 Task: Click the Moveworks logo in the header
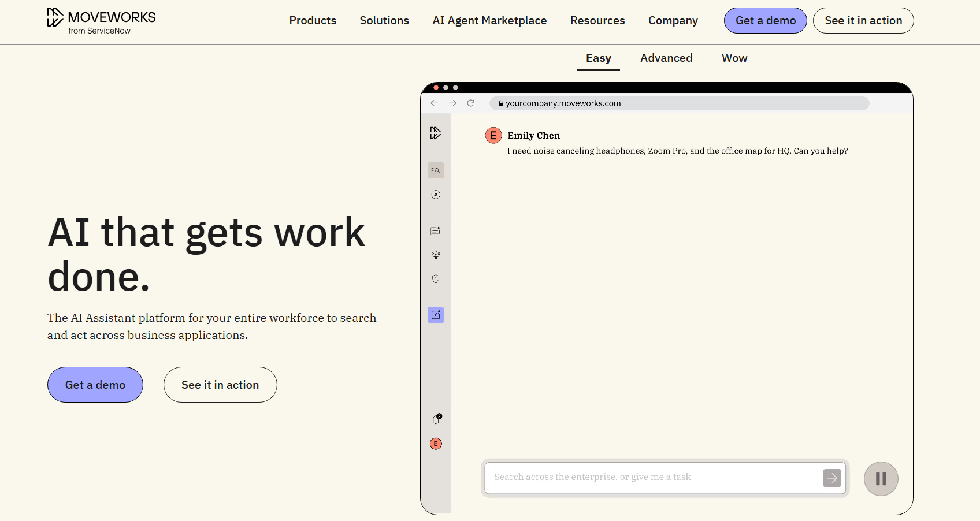(x=101, y=21)
